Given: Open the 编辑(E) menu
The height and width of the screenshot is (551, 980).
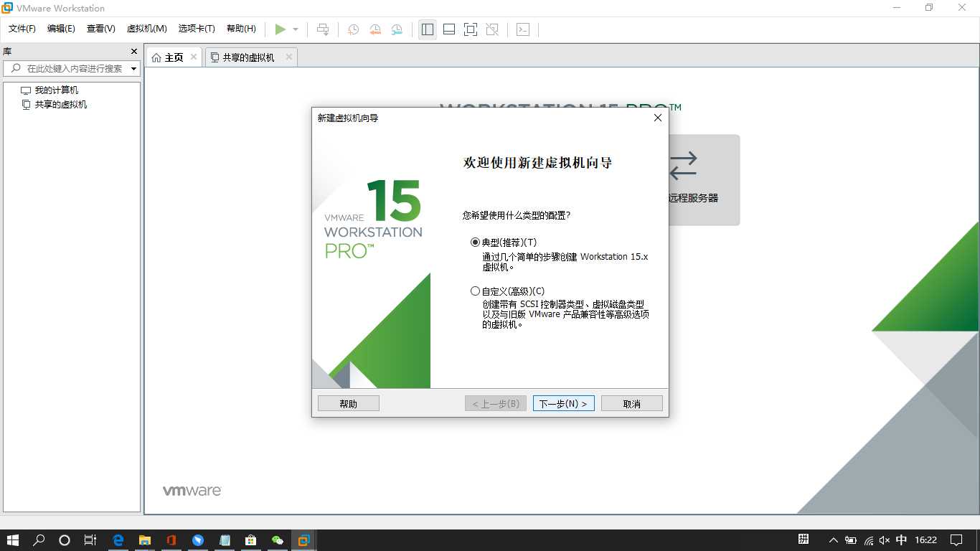Looking at the screenshot, I should click(61, 29).
